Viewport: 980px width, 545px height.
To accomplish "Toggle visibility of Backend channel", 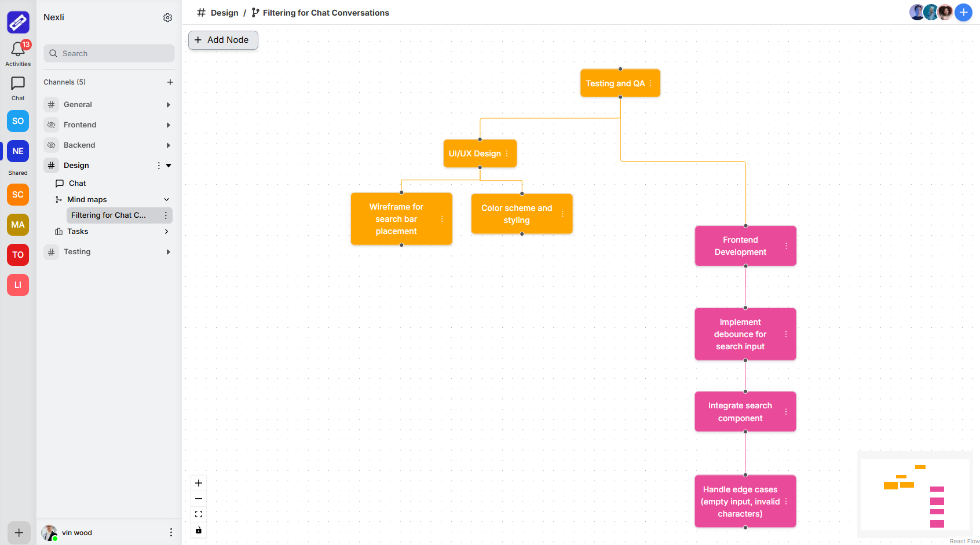I will click(51, 145).
